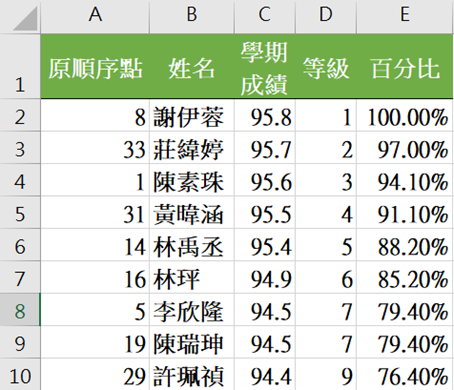Select name cell 謝伊蓉
The width and height of the screenshot is (454, 390).
192,115
